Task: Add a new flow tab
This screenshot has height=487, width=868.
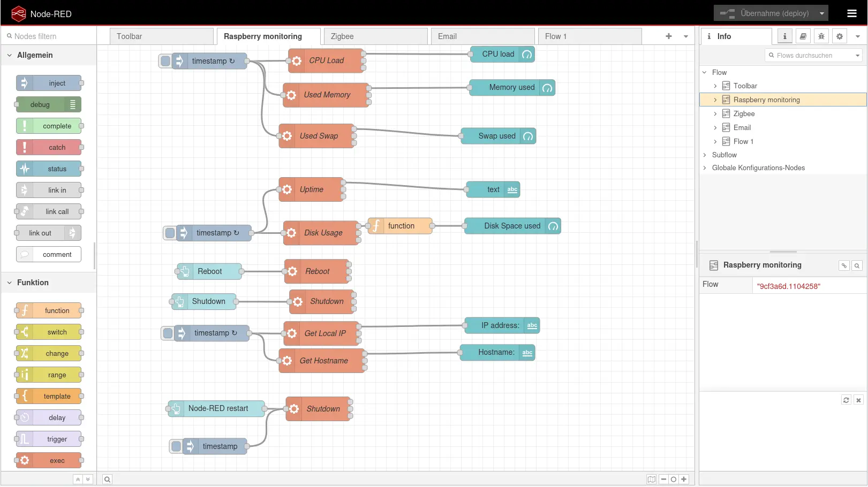Action: [669, 36]
